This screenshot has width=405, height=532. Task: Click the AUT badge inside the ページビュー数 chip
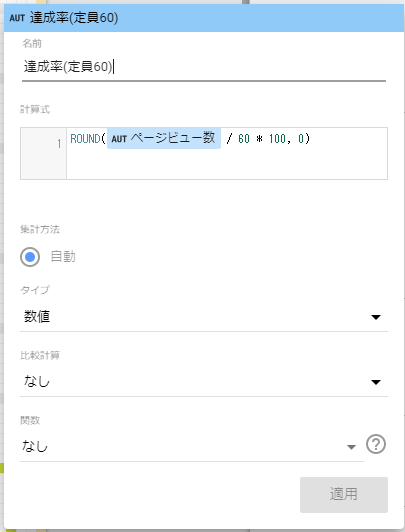[119, 139]
